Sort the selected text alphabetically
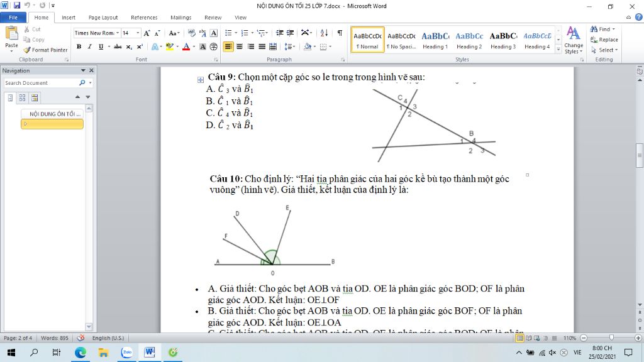The height and width of the screenshot is (362, 644). (324, 33)
